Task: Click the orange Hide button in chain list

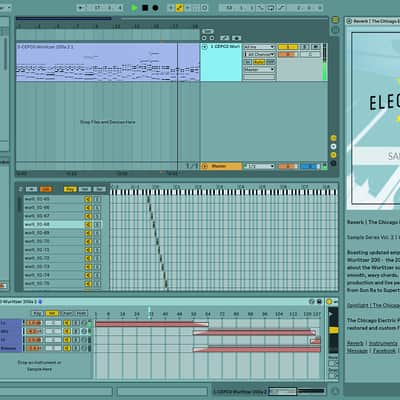Action: pyautogui.click(x=46, y=189)
